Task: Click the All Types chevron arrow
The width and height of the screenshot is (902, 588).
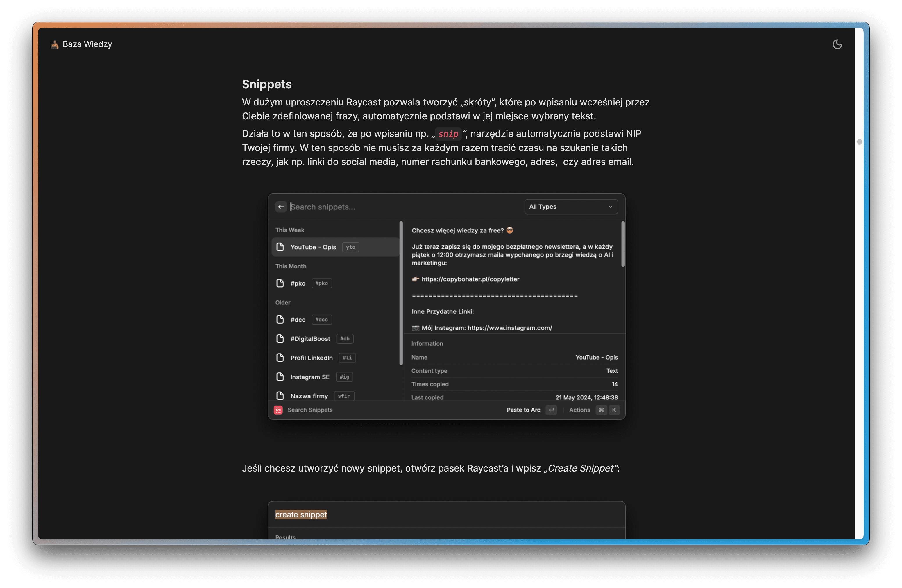Action: pyautogui.click(x=610, y=207)
